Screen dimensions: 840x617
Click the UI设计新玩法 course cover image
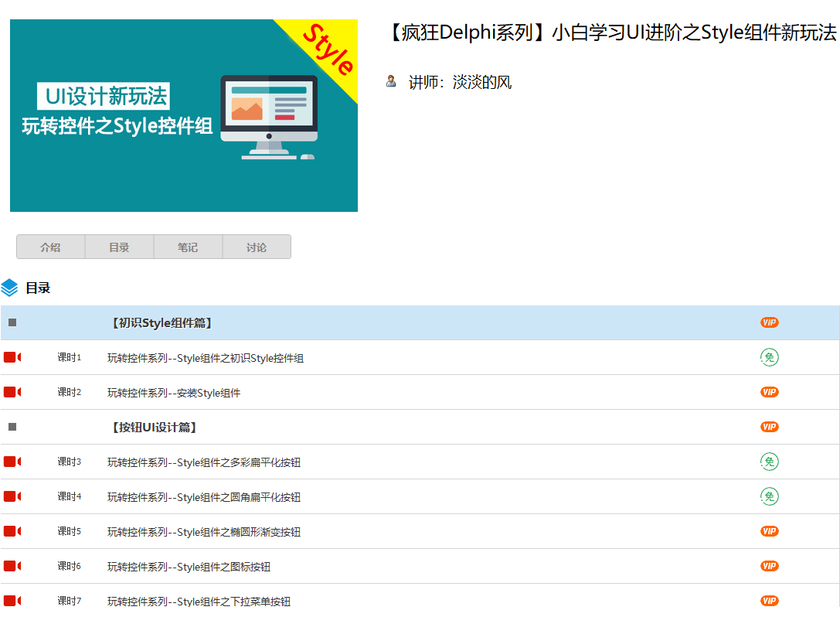click(183, 114)
